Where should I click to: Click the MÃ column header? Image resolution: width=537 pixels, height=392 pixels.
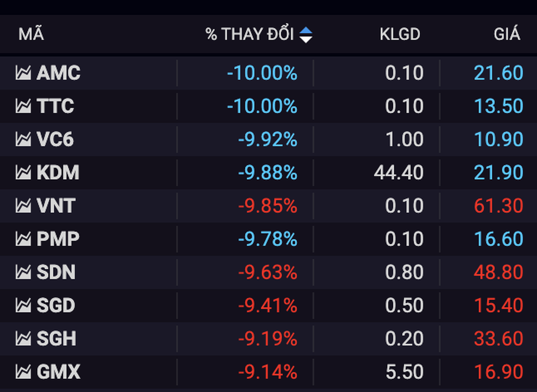pos(31,34)
